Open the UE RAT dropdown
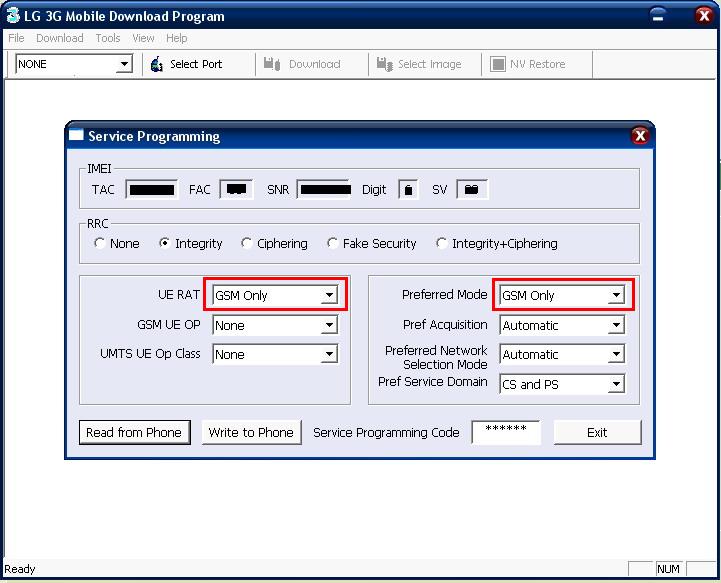The height and width of the screenshot is (583, 721). point(329,295)
